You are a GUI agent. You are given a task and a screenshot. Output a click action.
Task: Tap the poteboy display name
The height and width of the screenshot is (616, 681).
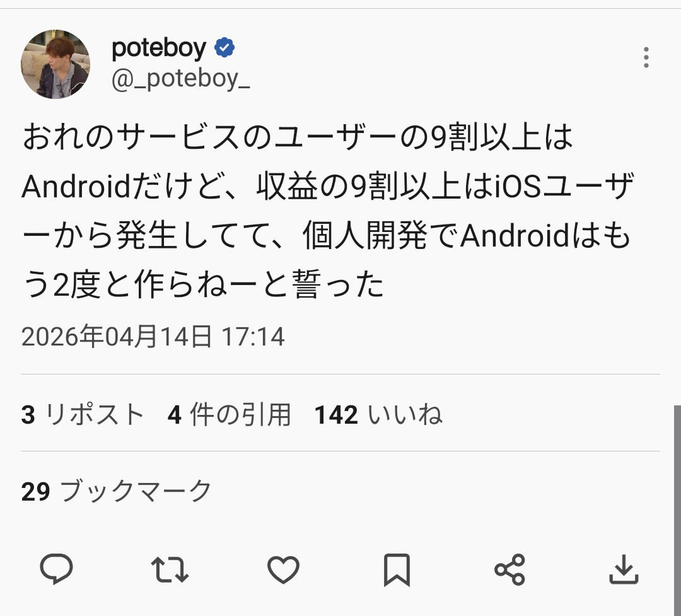[159, 48]
